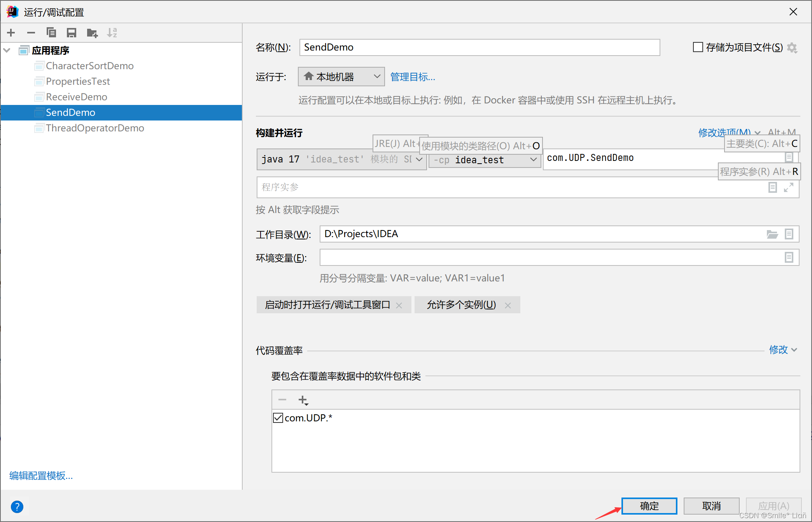Click the confirm OK button

tap(649, 506)
